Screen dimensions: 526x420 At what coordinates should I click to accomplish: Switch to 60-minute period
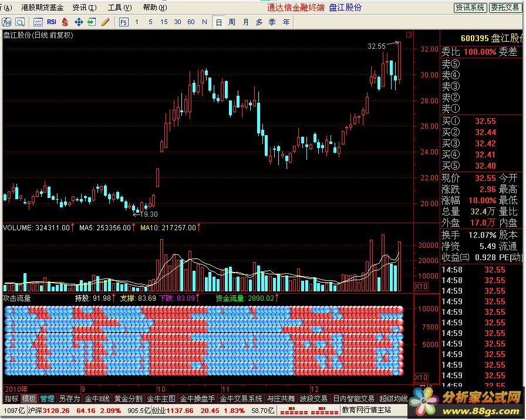tap(191, 22)
